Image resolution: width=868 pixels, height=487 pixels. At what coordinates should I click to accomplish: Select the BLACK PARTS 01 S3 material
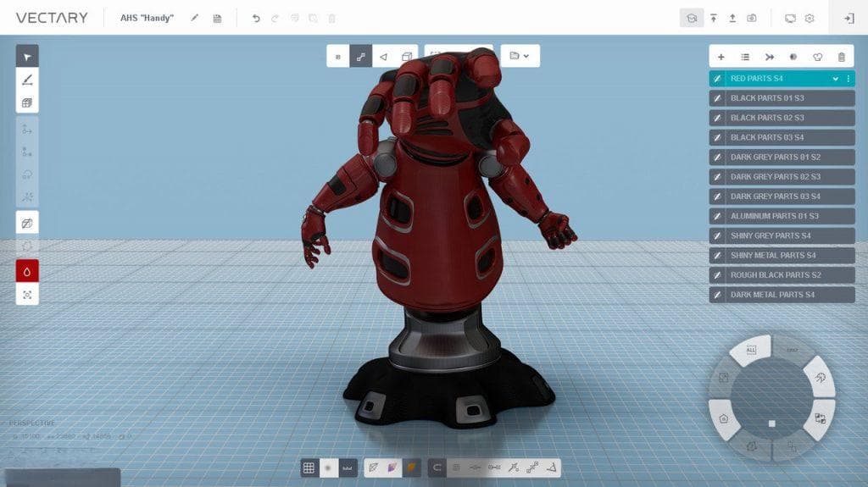[x=782, y=98]
